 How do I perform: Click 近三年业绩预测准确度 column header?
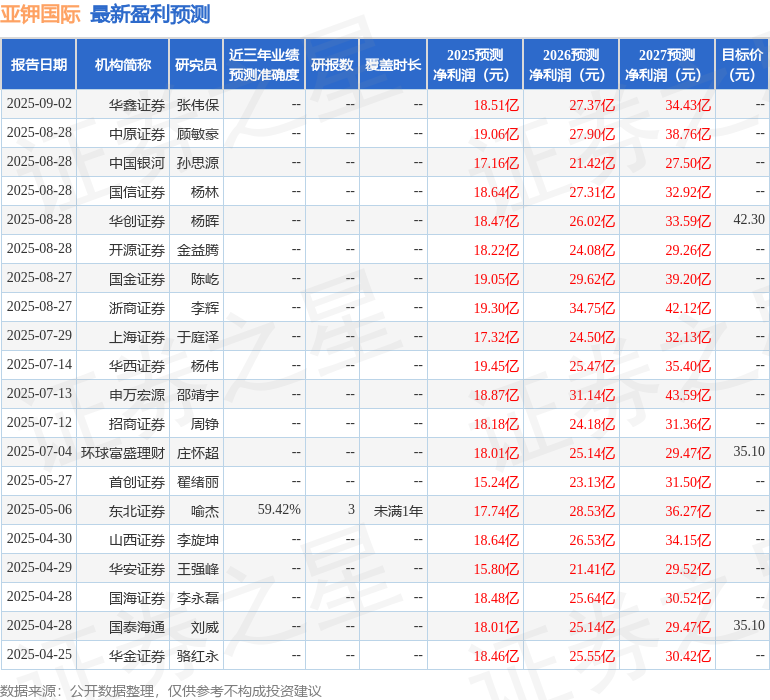[264, 64]
